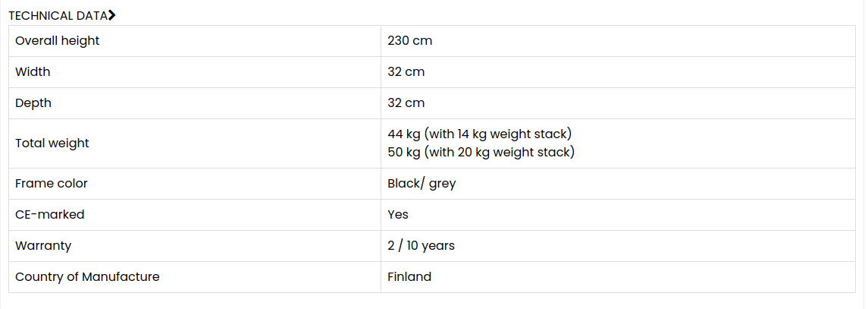Click the Depth value 32 cm
The height and width of the screenshot is (309, 868).
(x=406, y=103)
